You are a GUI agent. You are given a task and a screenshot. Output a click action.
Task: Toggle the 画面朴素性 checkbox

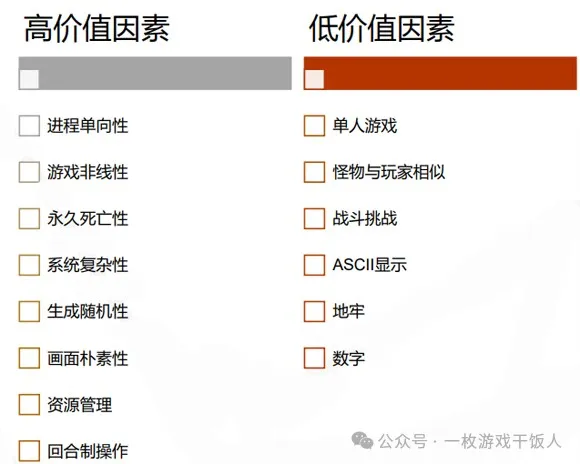pyautogui.click(x=29, y=358)
